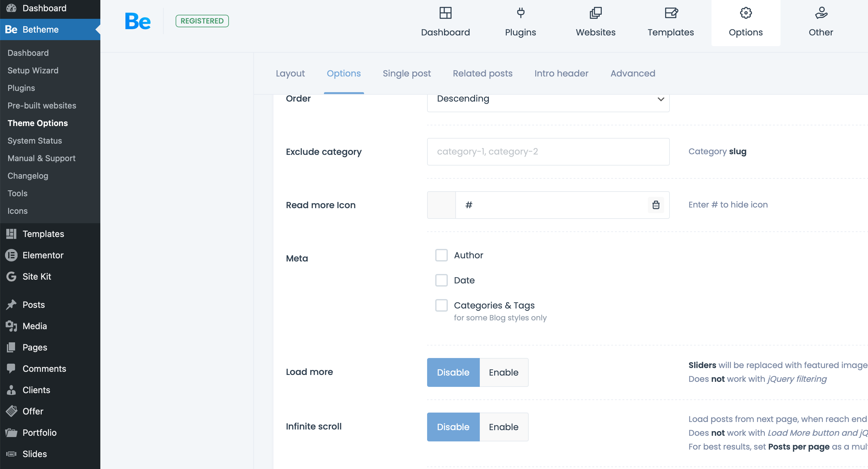Open Site Kit Google icon in sidebar
This screenshot has width=868, height=469.
(11, 277)
